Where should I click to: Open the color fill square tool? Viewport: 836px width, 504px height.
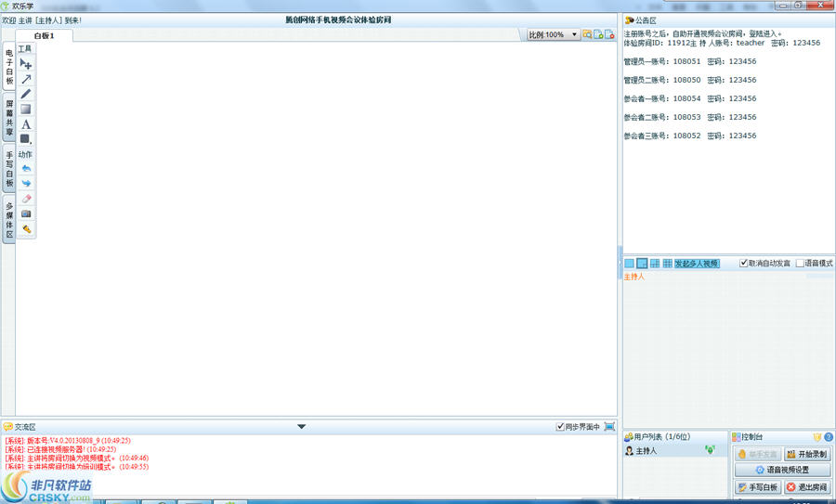(x=26, y=139)
